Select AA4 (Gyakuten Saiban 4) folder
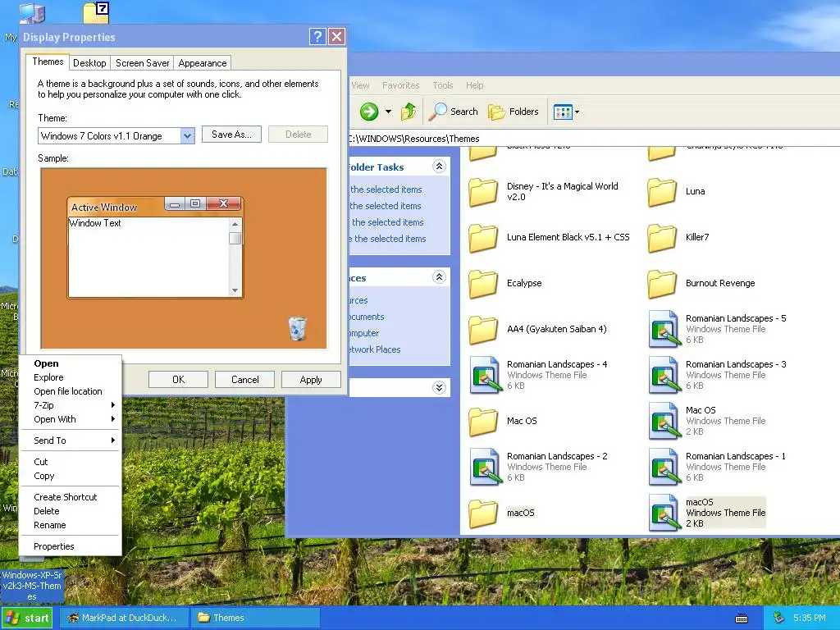 click(483, 330)
